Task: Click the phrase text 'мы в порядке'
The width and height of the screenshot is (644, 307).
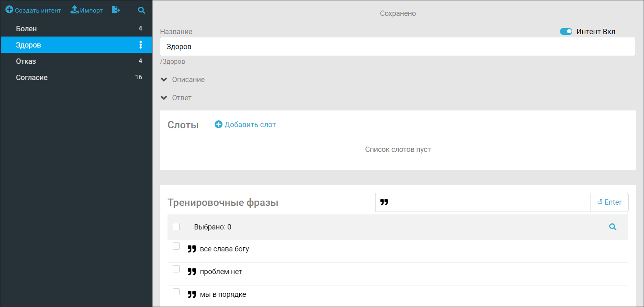Action: click(x=223, y=294)
